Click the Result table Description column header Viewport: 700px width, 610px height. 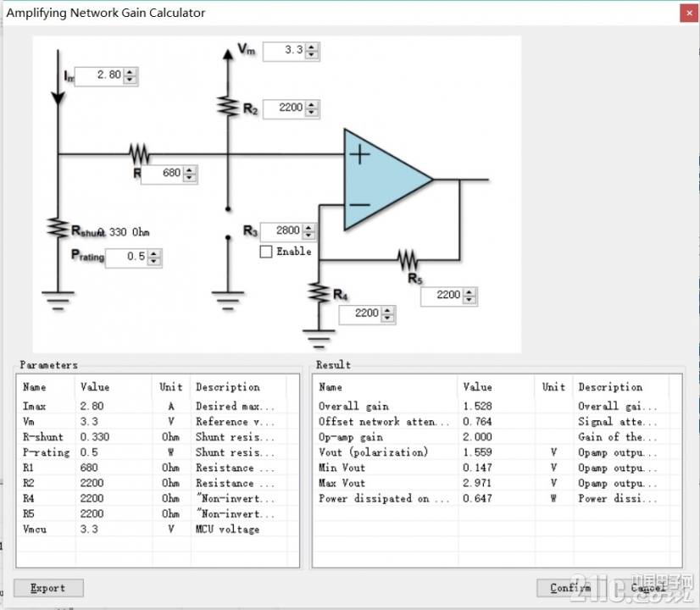pyautogui.click(x=621, y=387)
